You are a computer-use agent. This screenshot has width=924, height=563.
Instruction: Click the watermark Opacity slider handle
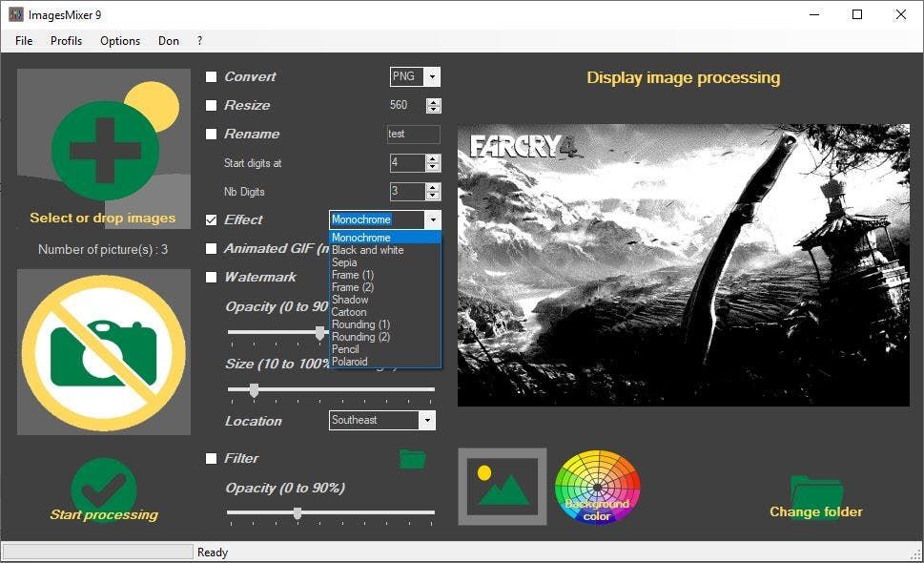[x=320, y=332]
